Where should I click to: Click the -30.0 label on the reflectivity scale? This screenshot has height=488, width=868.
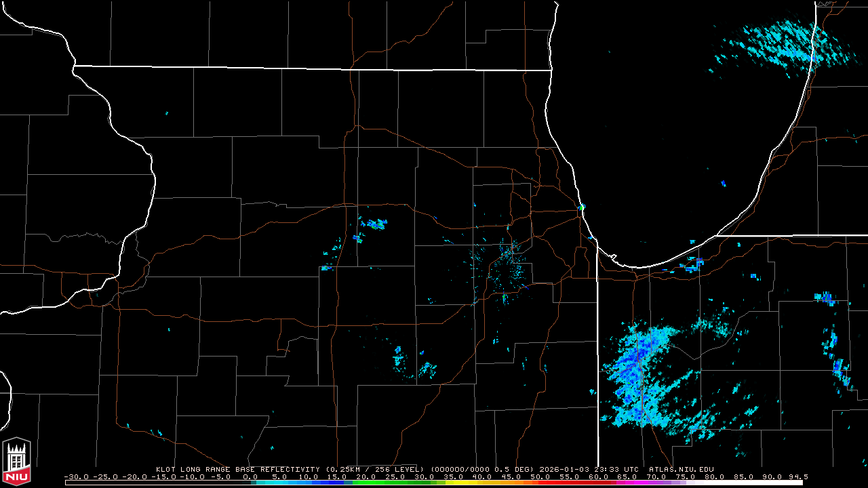77,477
